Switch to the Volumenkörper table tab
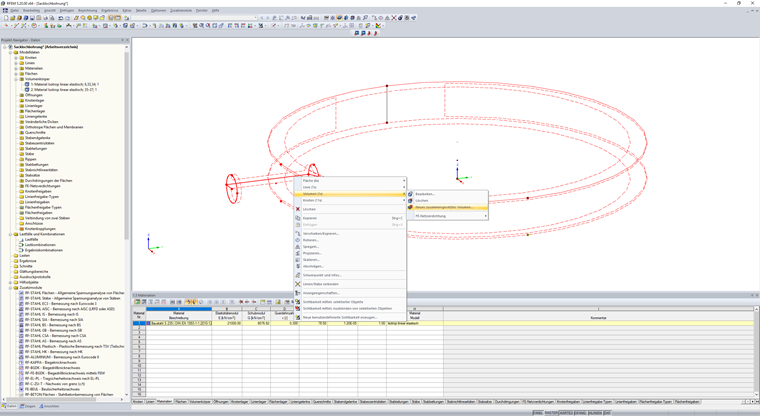The height and width of the screenshot is (416, 760). coord(200,402)
